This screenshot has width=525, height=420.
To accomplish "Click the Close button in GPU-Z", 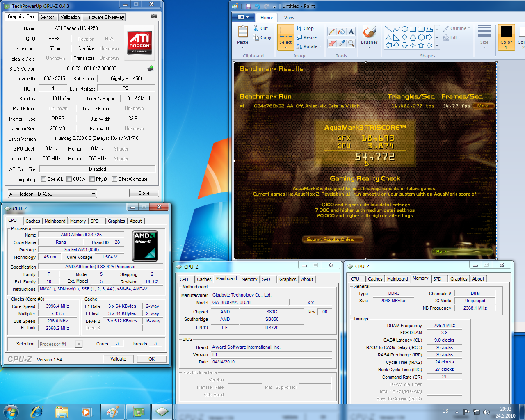I will [144, 193].
